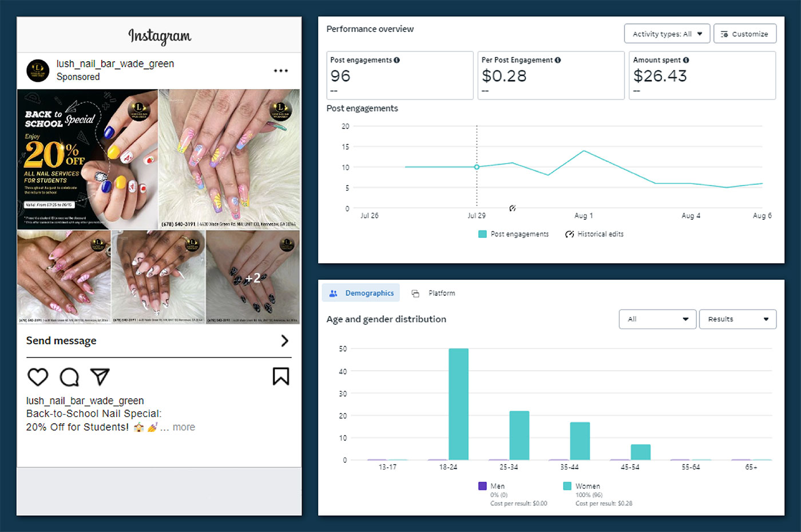The width and height of the screenshot is (801, 532).
Task: Click the Per Post Engagement info icon
Action: point(558,60)
